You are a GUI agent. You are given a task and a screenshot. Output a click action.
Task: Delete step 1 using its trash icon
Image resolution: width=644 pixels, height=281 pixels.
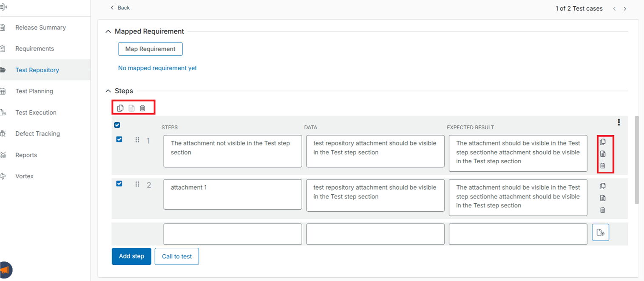[602, 166]
